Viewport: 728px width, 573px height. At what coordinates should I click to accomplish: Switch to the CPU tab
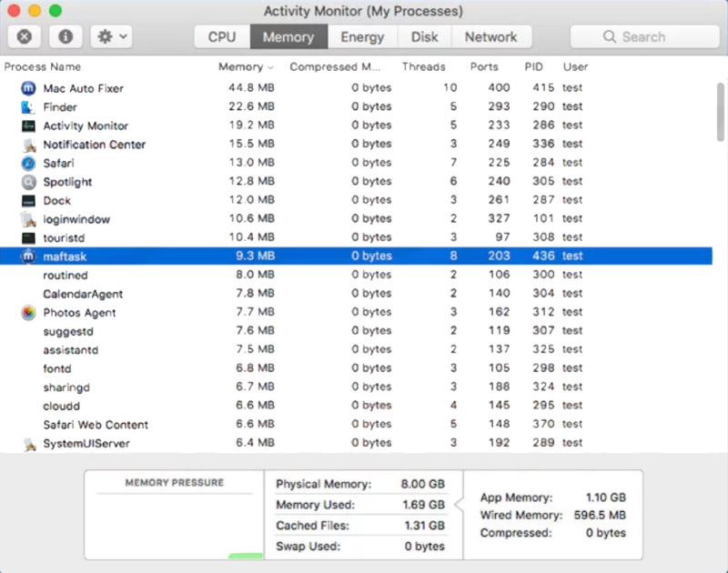click(x=222, y=37)
